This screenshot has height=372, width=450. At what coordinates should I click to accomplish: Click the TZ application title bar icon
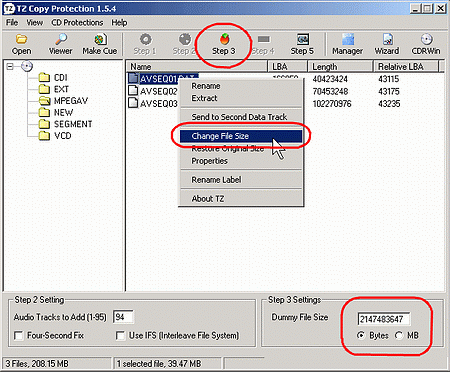coord(9,9)
